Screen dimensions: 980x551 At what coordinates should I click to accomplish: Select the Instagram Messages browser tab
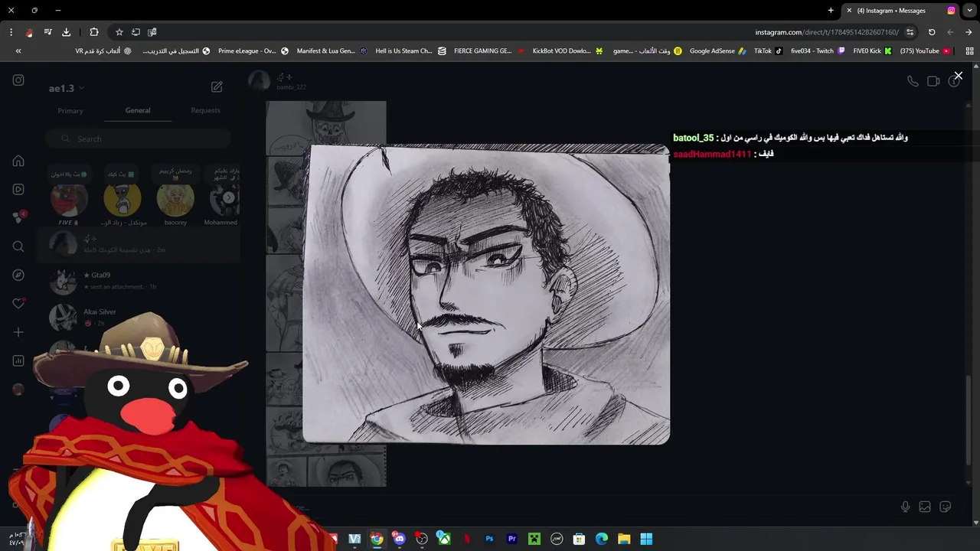900,11
